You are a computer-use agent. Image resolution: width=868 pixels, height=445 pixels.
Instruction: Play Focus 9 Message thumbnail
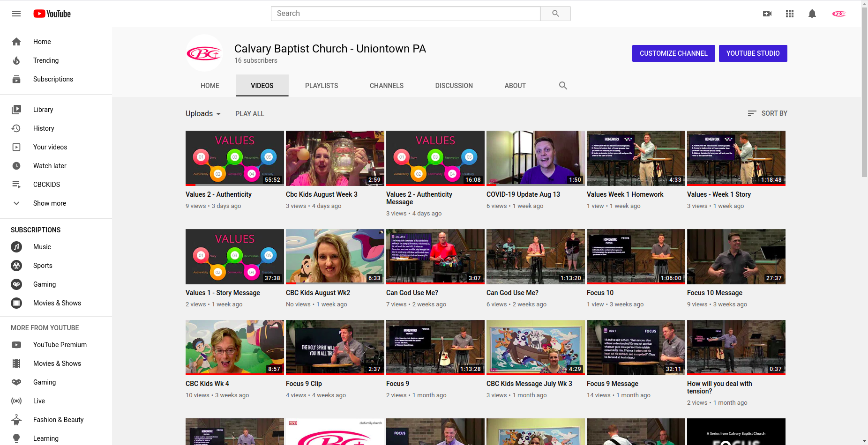coord(636,348)
